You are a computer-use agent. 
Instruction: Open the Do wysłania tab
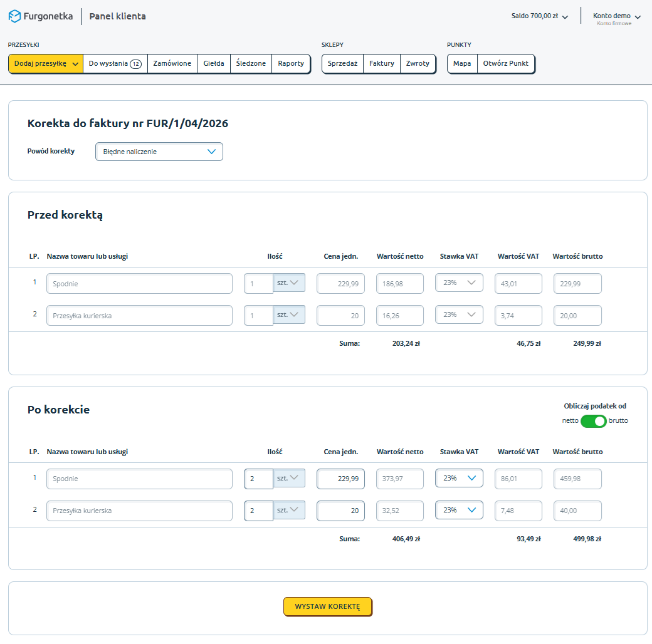click(108, 64)
